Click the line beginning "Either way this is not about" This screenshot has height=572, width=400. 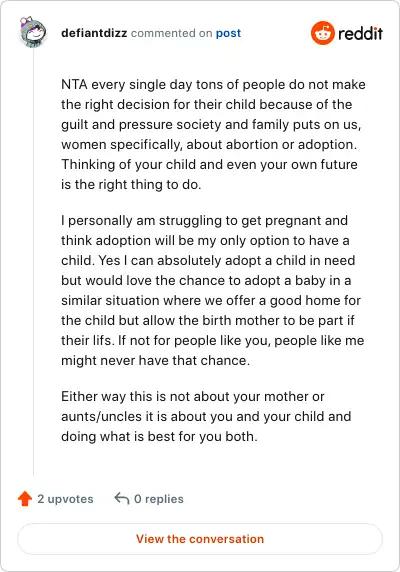click(193, 396)
